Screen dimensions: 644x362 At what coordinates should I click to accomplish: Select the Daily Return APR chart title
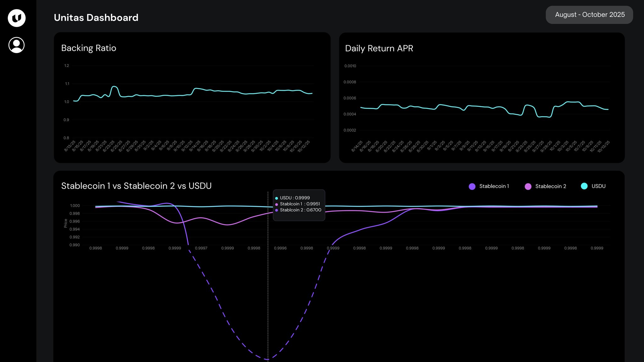click(x=379, y=49)
